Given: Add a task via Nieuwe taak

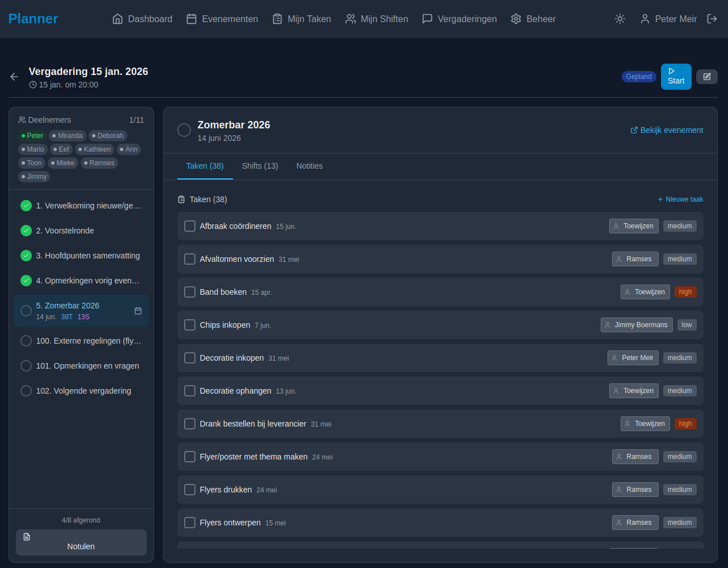Looking at the screenshot, I should (x=680, y=199).
